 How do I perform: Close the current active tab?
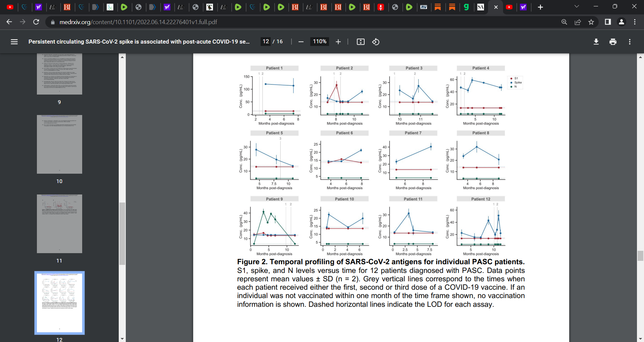coord(496,7)
